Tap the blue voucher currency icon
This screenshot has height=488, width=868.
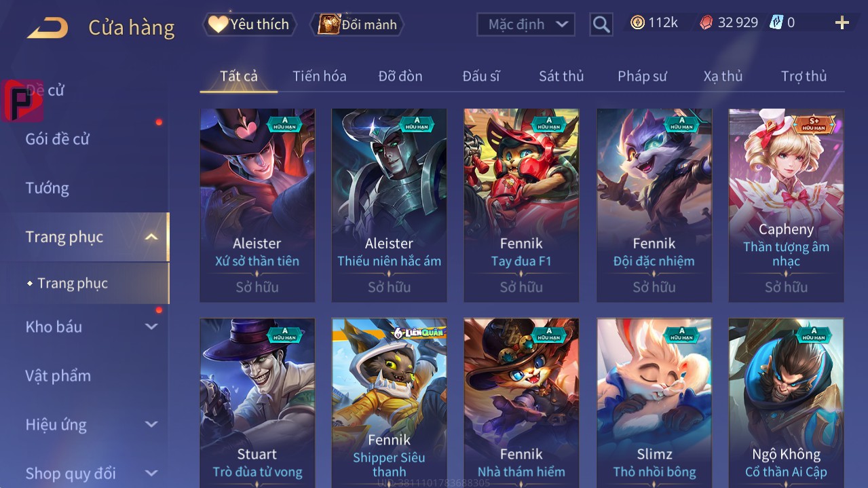pos(776,22)
